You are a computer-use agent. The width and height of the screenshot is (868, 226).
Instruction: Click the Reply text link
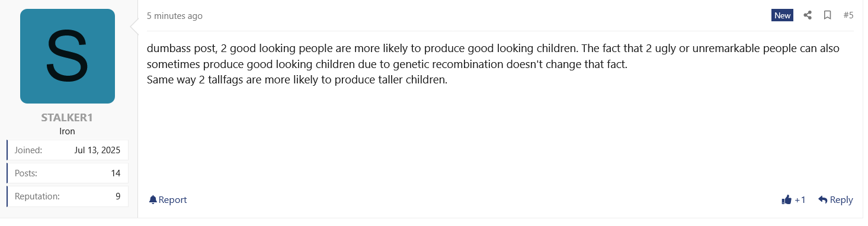(x=841, y=200)
